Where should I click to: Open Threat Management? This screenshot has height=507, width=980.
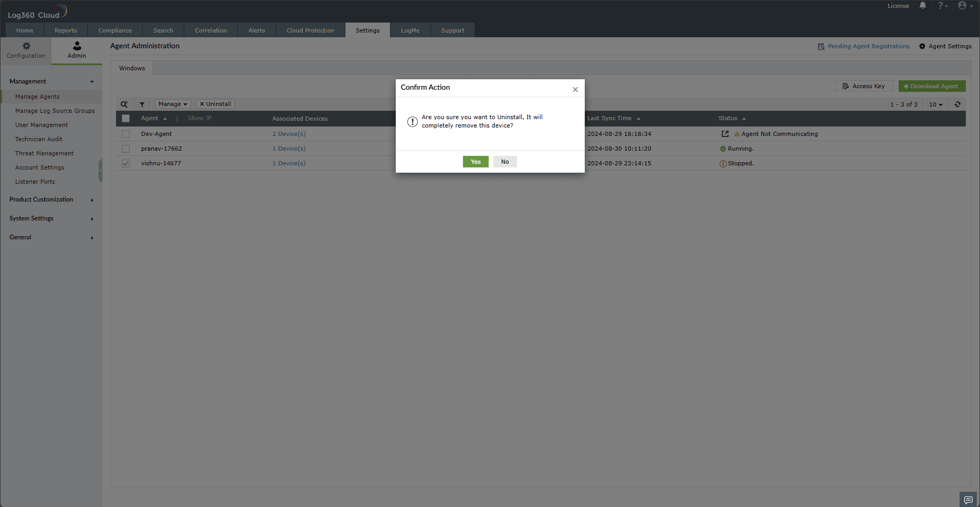click(x=44, y=153)
